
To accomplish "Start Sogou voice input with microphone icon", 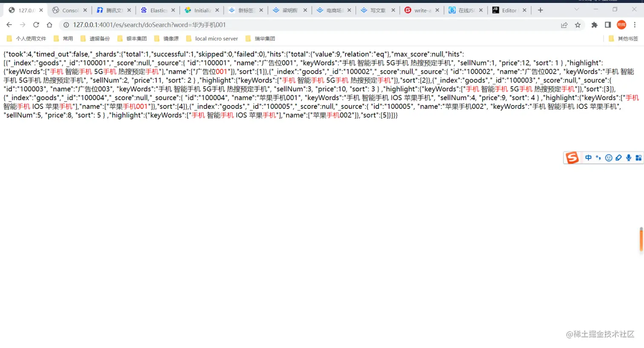I will coord(628,157).
